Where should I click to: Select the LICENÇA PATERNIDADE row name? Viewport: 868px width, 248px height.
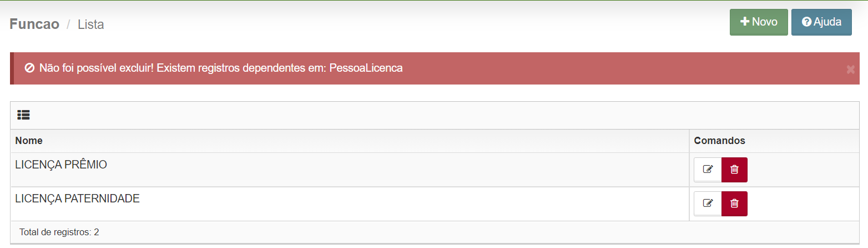[77, 199]
